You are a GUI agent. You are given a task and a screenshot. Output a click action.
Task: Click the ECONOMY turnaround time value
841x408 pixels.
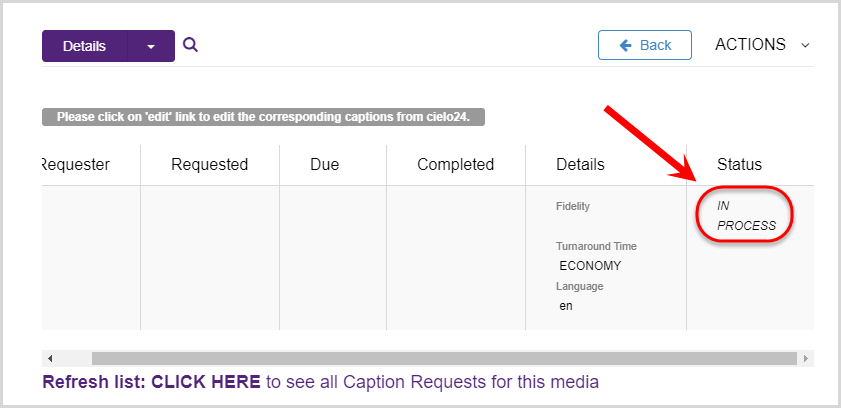[x=590, y=266]
